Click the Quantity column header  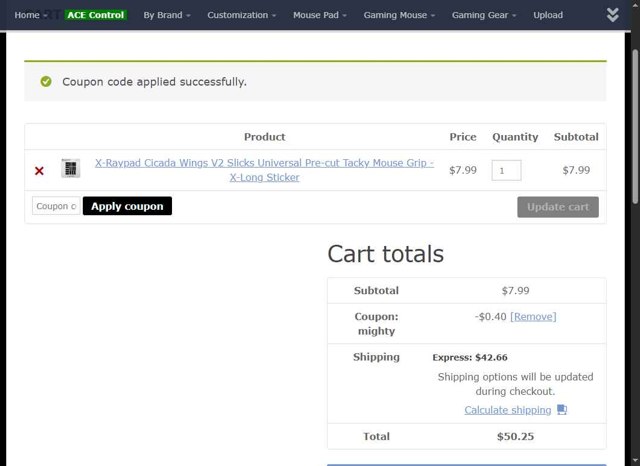[515, 137]
